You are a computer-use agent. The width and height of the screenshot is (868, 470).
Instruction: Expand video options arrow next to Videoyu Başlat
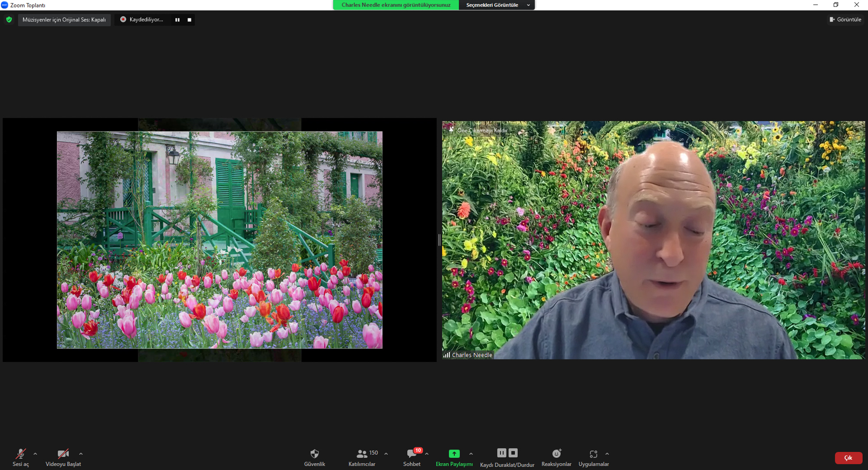click(81, 454)
